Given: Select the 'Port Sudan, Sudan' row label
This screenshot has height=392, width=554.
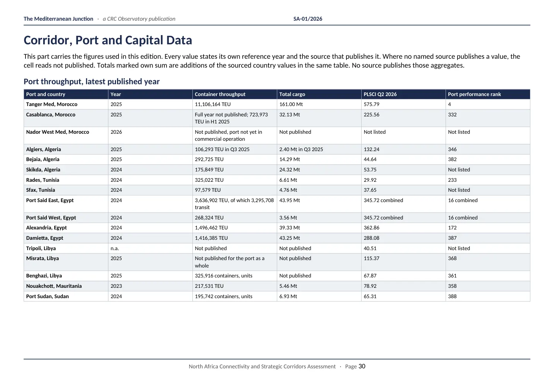Looking at the screenshot, I should point(47,296).
